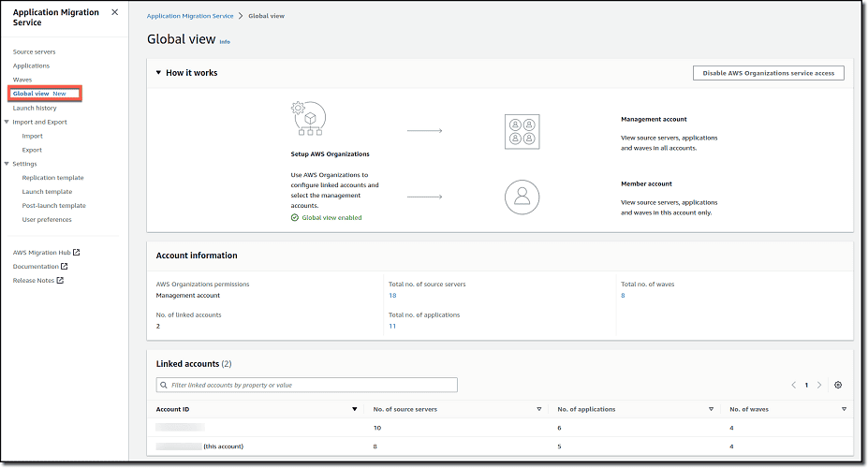Select the account marked (this account)

[199, 446]
